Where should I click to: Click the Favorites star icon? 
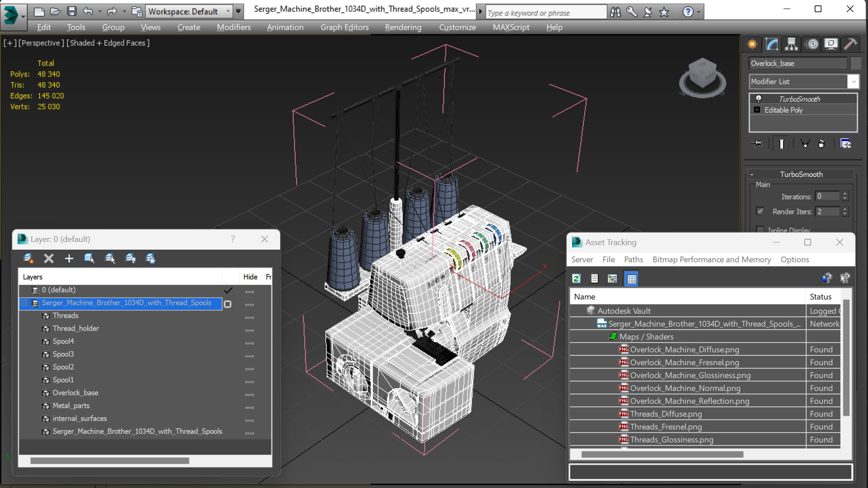664,12
